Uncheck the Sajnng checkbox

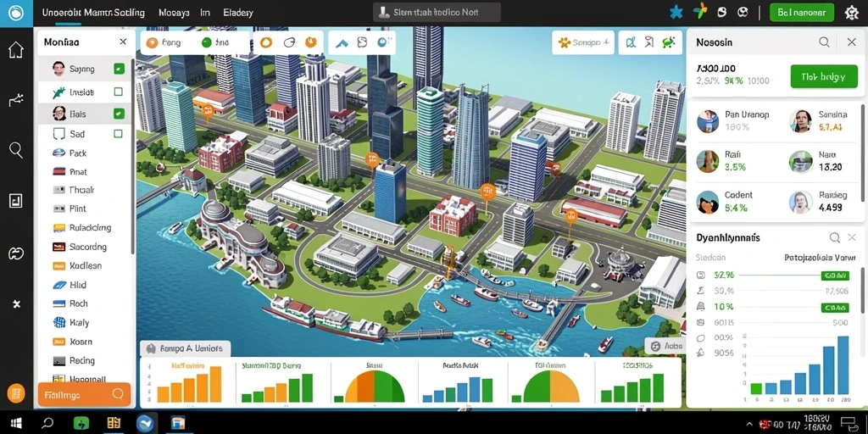click(x=119, y=70)
